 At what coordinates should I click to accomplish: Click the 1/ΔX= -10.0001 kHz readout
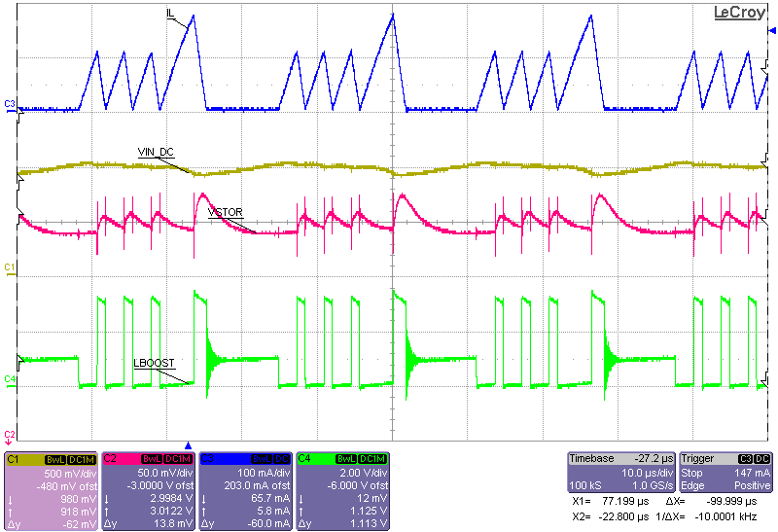[x=706, y=516]
